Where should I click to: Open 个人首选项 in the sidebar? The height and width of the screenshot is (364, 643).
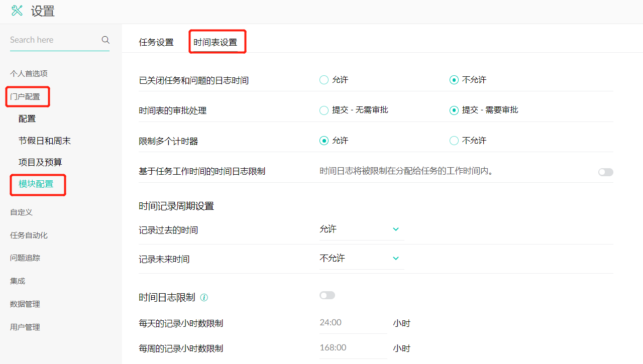pos(29,74)
